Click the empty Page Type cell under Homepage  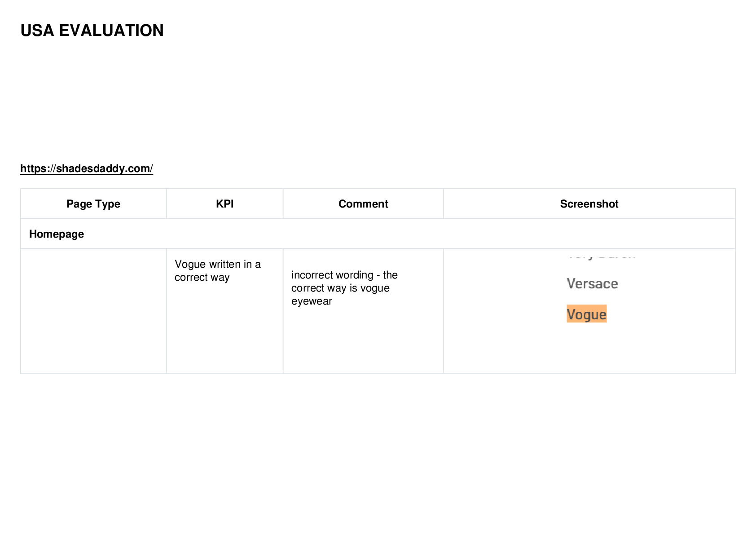93,311
